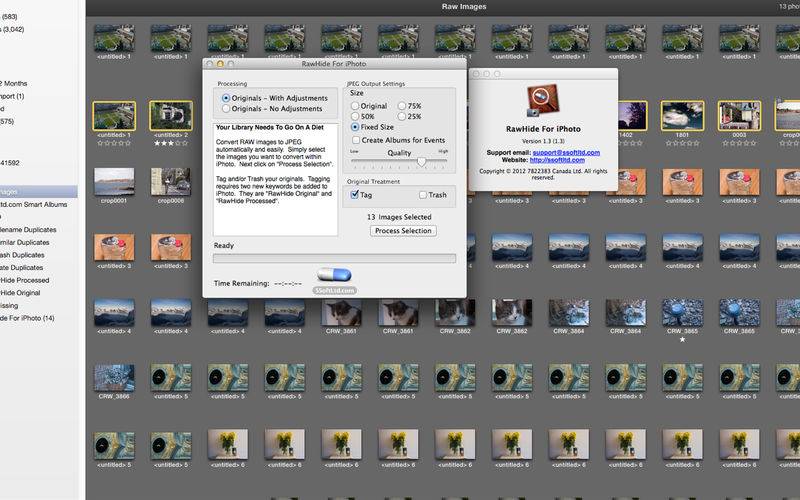The width and height of the screenshot is (800, 500).
Task: Select the <untitled> 2 thumbnail
Action: click(171, 116)
